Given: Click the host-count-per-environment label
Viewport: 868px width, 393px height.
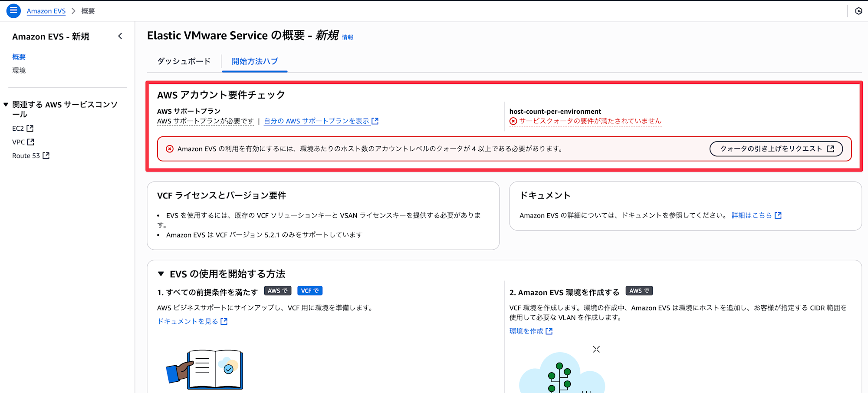Looking at the screenshot, I should pyautogui.click(x=555, y=112).
